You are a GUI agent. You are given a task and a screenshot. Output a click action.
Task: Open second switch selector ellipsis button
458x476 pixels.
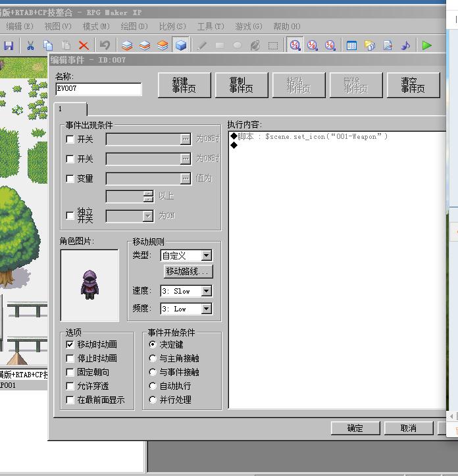[x=185, y=159]
